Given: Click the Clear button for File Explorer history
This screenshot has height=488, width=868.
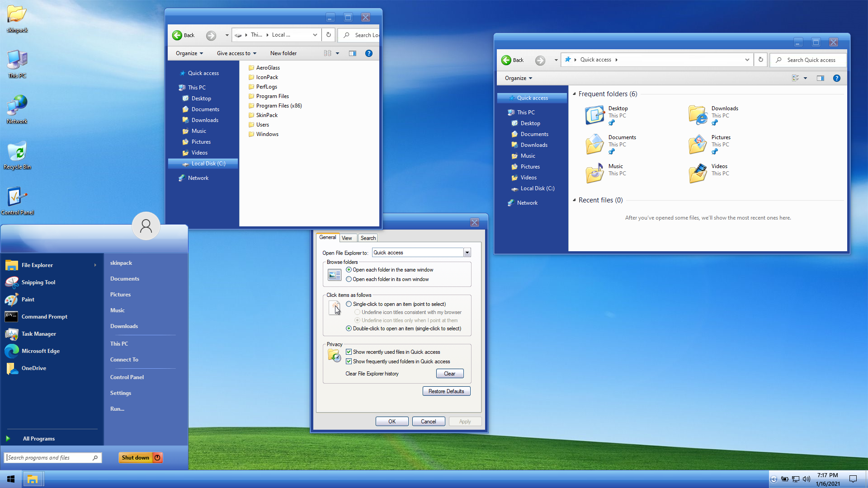Looking at the screenshot, I should tap(449, 374).
